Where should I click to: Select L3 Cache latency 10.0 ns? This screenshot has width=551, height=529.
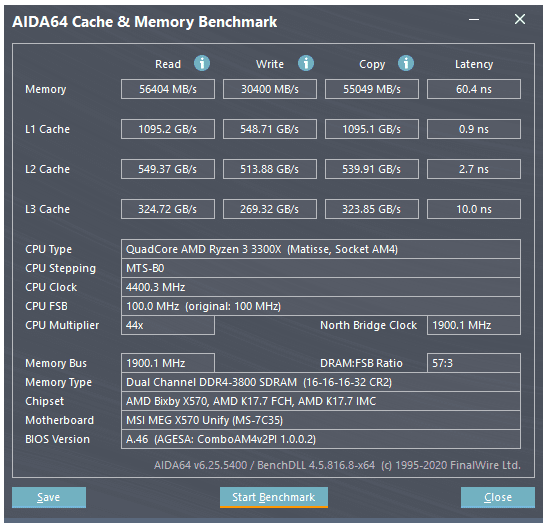pos(474,209)
